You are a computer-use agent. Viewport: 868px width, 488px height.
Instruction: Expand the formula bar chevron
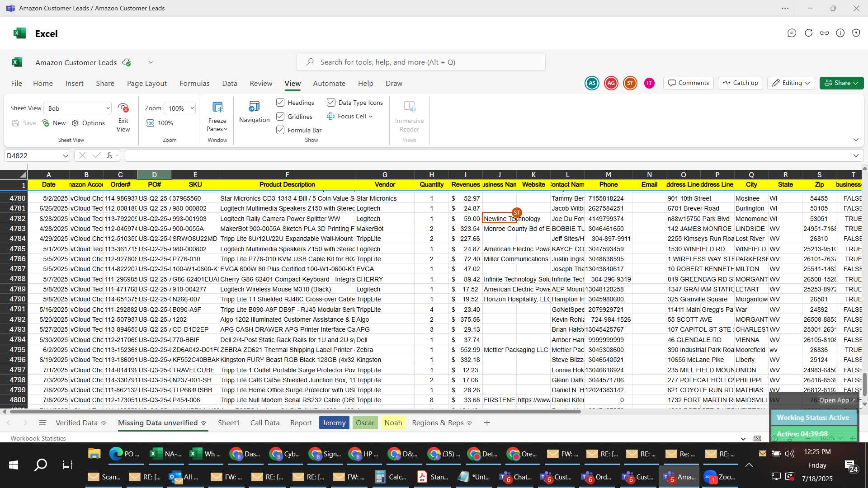(x=856, y=155)
